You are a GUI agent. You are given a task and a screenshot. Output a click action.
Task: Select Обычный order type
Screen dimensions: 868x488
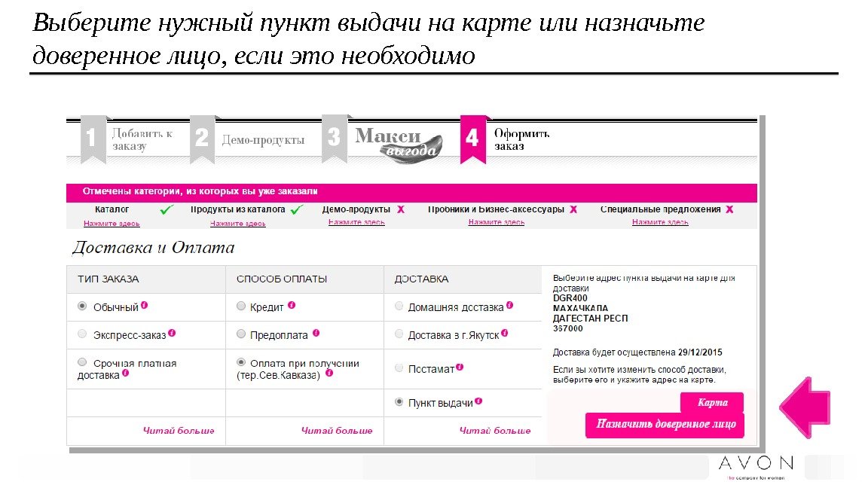click(82, 306)
